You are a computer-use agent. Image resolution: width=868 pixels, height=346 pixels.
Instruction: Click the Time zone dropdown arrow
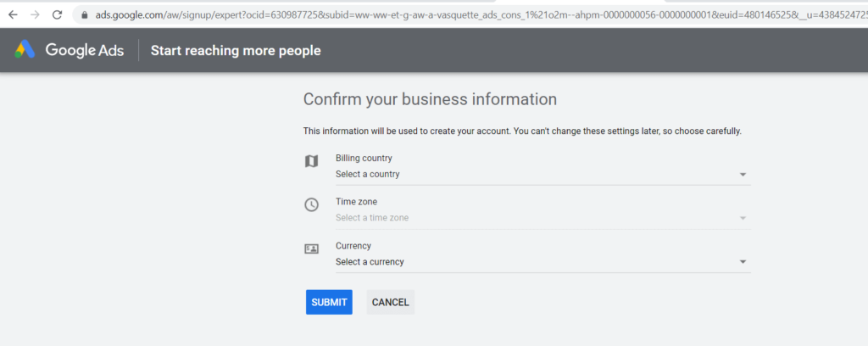(743, 218)
